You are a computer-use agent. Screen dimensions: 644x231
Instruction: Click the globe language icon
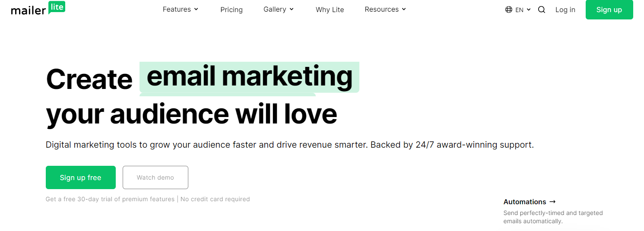point(509,9)
